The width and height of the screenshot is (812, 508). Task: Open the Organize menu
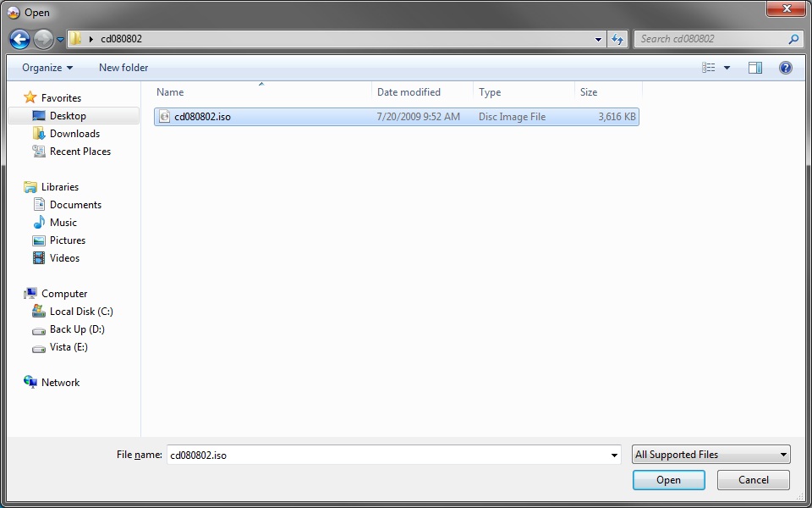point(47,68)
